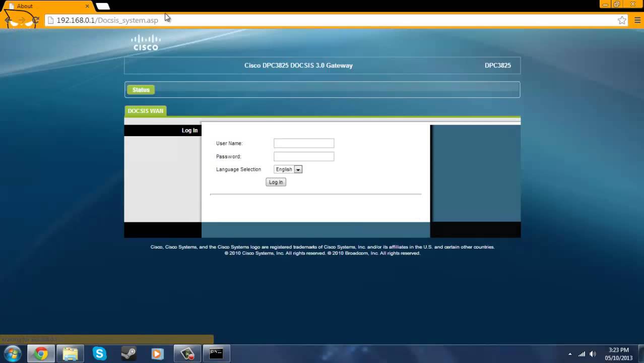This screenshot has height=363, width=644.
Task: Open Chrome from the taskbar
Action: pyautogui.click(x=41, y=354)
